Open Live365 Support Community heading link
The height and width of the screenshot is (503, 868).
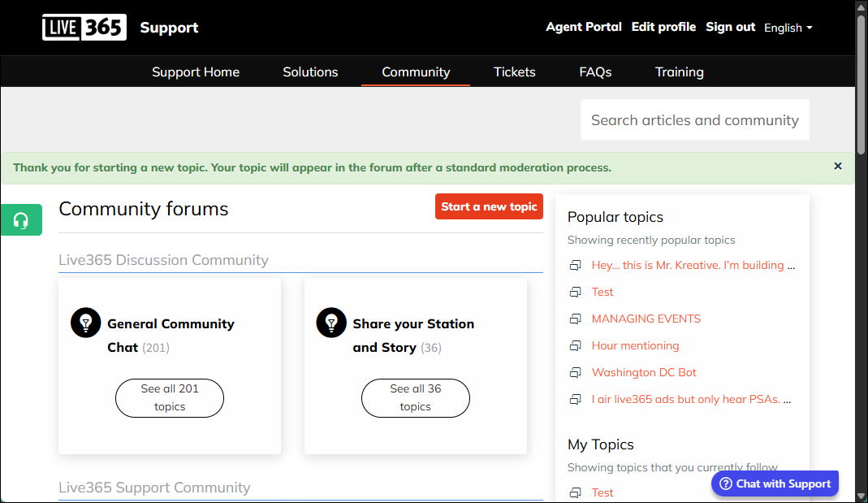pos(154,488)
